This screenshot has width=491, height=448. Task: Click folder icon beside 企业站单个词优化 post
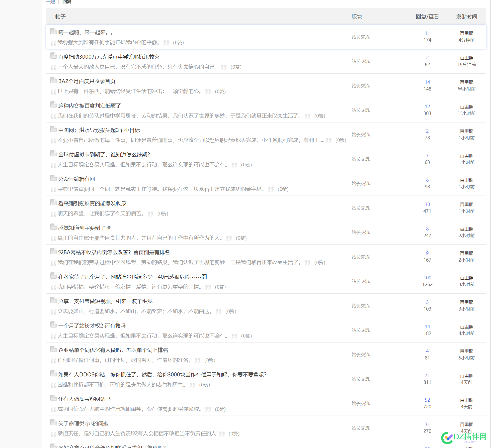tap(53, 349)
